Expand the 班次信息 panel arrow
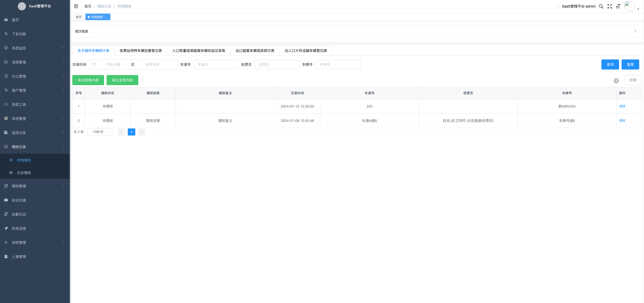Screen dimensions: 644x303 (635, 31)
